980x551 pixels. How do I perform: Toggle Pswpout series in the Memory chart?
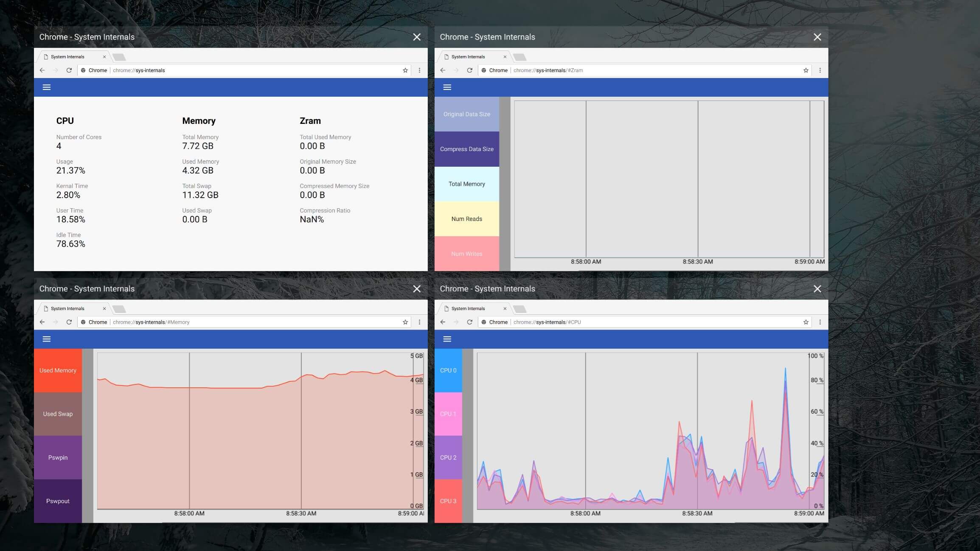[x=58, y=501]
